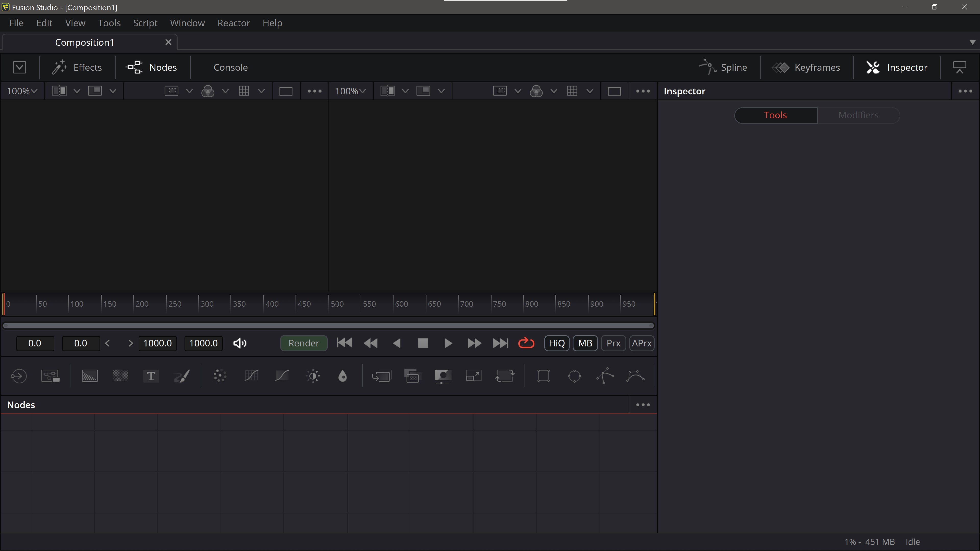980x551 pixels.
Task: Open right viewer options three-dots menu
Action: click(643, 91)
